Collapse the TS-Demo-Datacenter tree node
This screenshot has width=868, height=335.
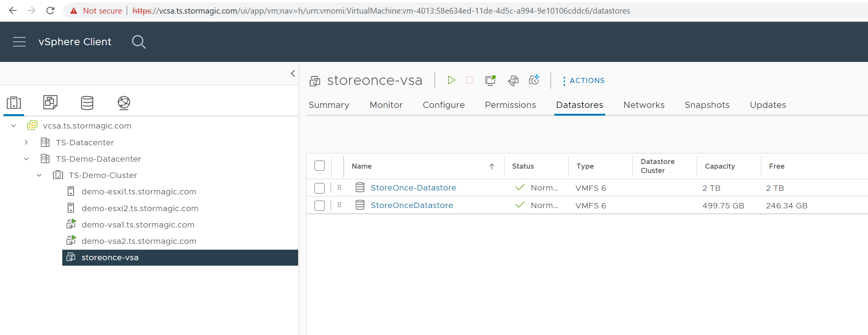[x=26, y=159]
